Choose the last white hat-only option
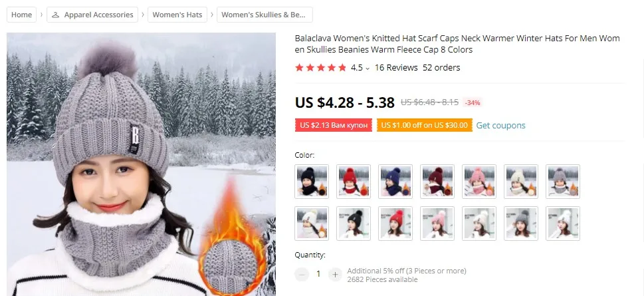 click(563, 223)
